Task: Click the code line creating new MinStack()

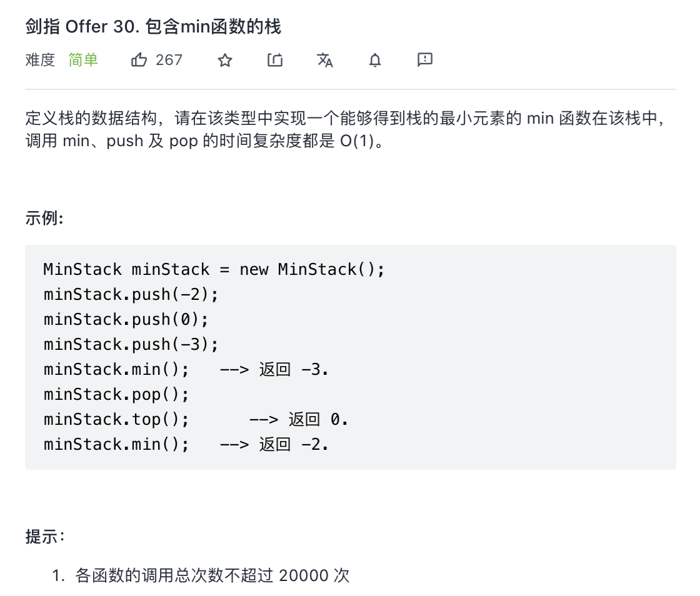Action: tap(214, 269)
